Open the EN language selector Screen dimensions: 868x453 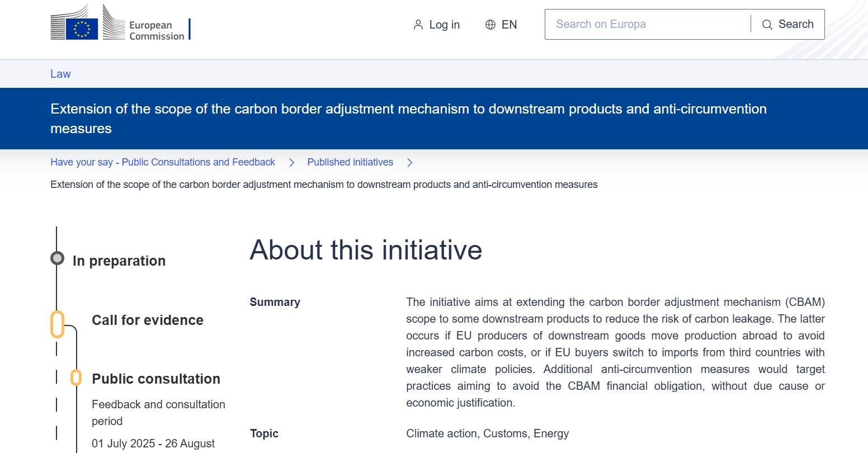coord(509,25)
